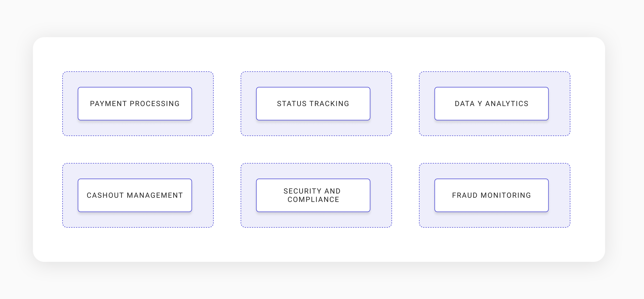Screen dimensions: 644x299
Task: Click the word ANALYTICS in the label
Action: tap(507, 104)
